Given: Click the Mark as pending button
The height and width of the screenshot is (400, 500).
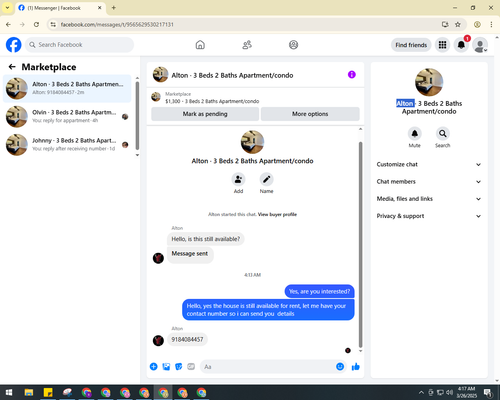Looking at the screenshot, I should 205,114.
